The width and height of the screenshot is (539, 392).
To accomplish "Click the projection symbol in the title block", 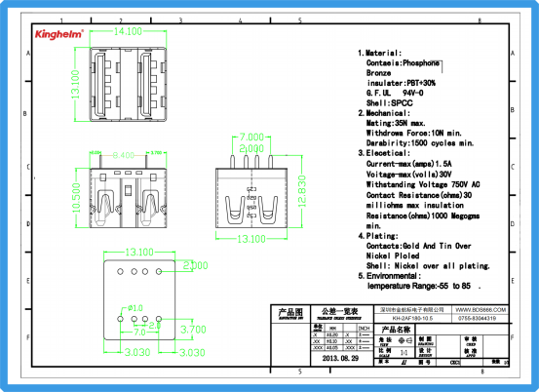I will (404, 340).
